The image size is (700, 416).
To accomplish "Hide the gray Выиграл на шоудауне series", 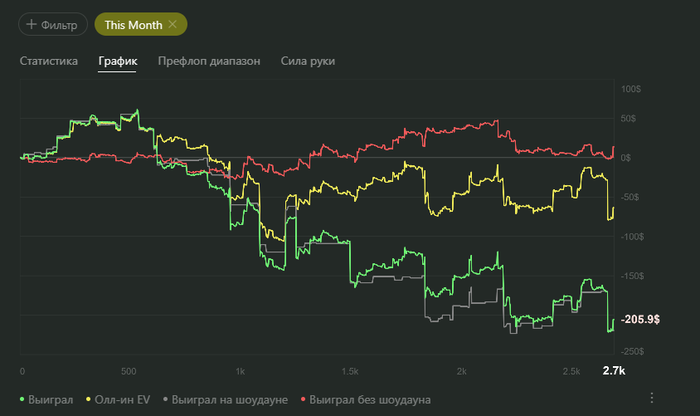I will [225, 399].
